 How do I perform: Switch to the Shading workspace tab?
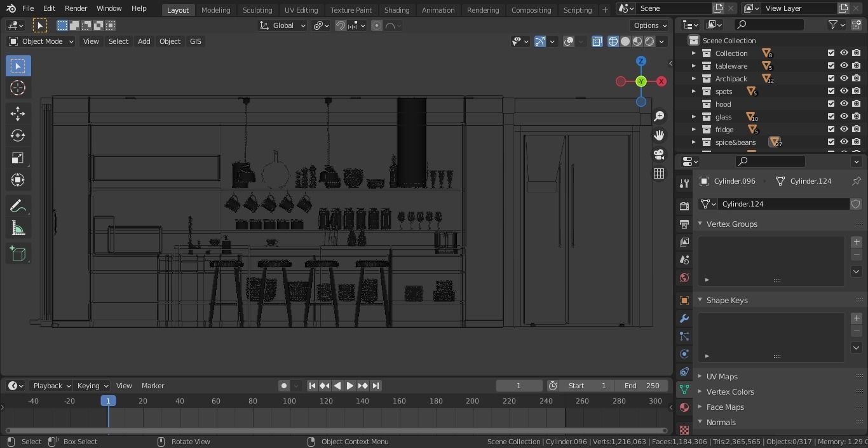(x=397, y=10)
